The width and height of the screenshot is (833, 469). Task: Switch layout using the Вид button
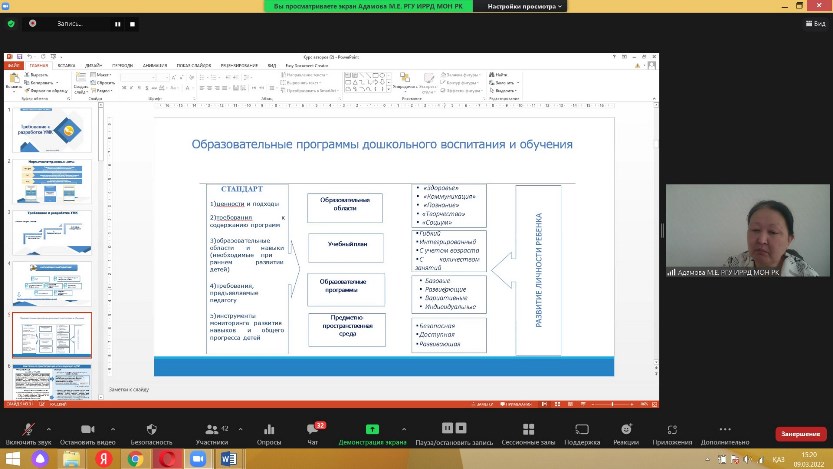tap(815, 23)
